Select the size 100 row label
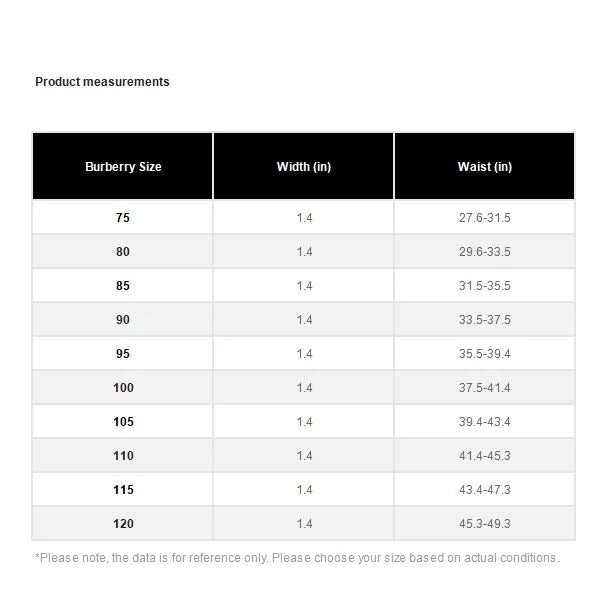Viewport: 608px width, 608px height. (x=123, y=388)
